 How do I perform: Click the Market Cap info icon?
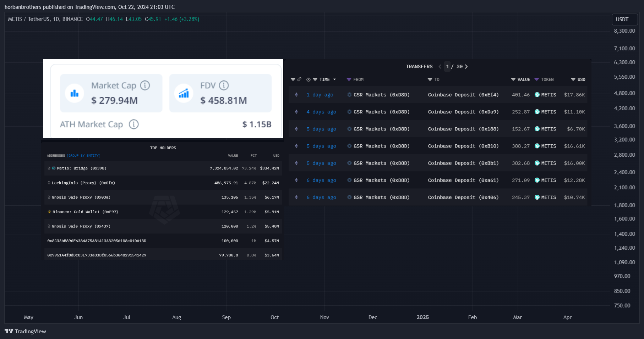(145, 85)
